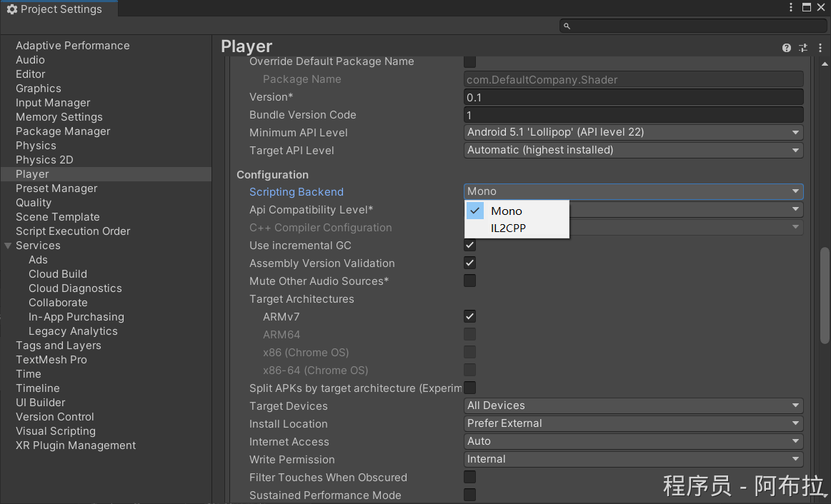Click the Bundle Version Code field
This screenshot has height=504, width=831.
click(x=633, y=115)
